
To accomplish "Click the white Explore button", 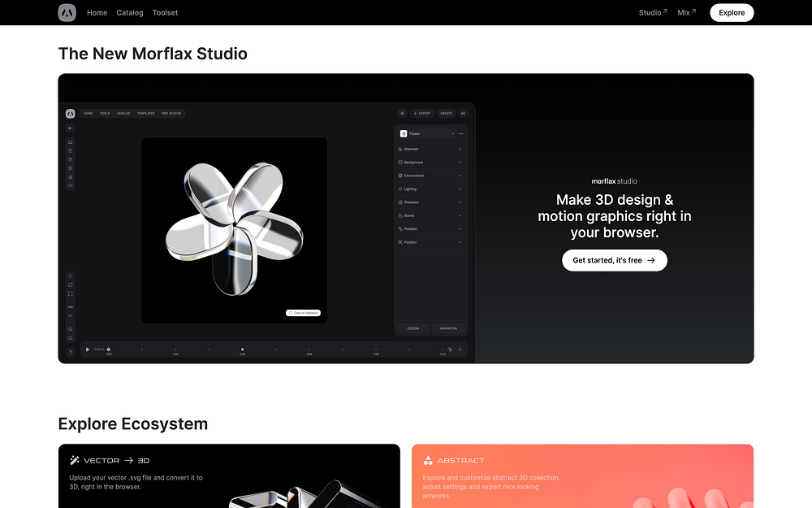I will [x=732, y=12].
